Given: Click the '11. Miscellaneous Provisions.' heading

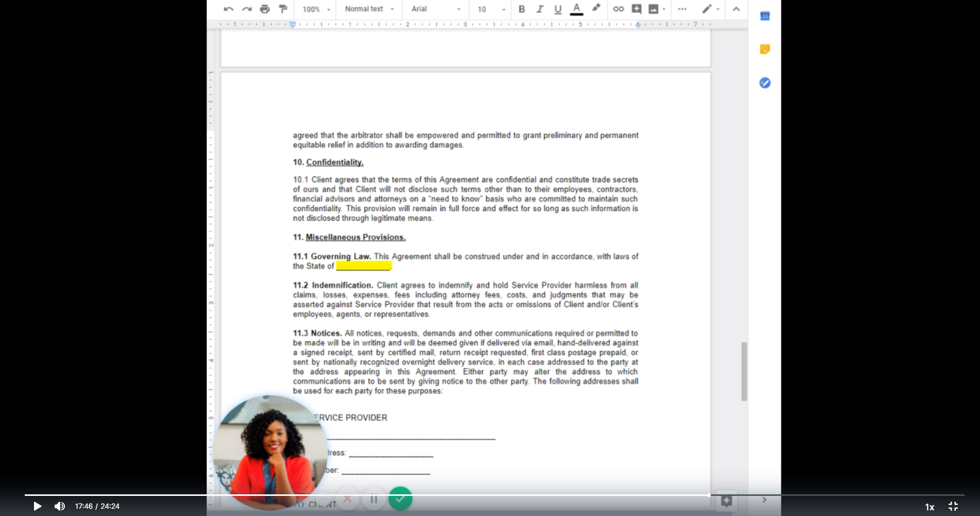Looking at the screenshot, I should [x=349, y=237].
